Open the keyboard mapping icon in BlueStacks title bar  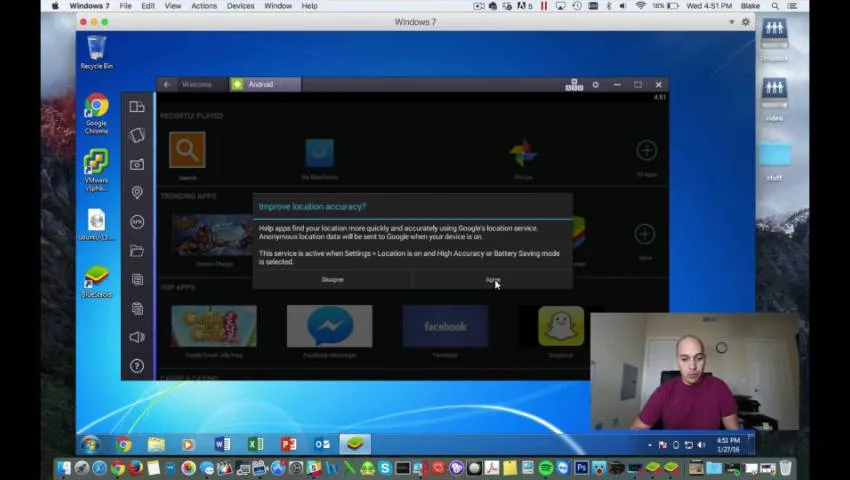(574, 85)
